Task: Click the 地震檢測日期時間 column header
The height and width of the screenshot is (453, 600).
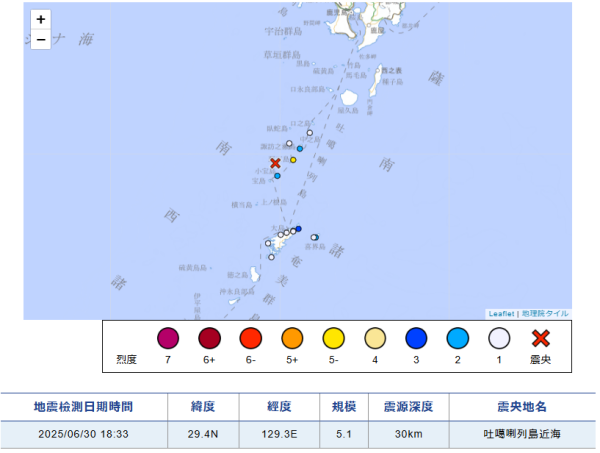Action: click(83, 407)
